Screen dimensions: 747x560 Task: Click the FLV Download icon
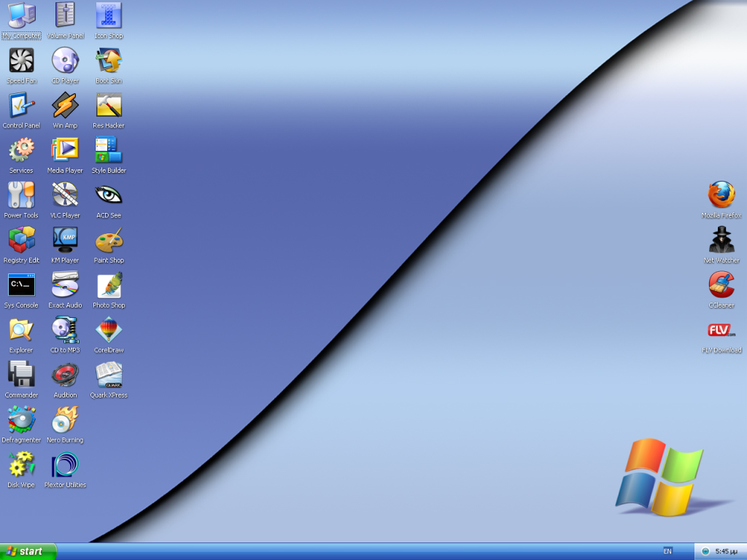721,330
